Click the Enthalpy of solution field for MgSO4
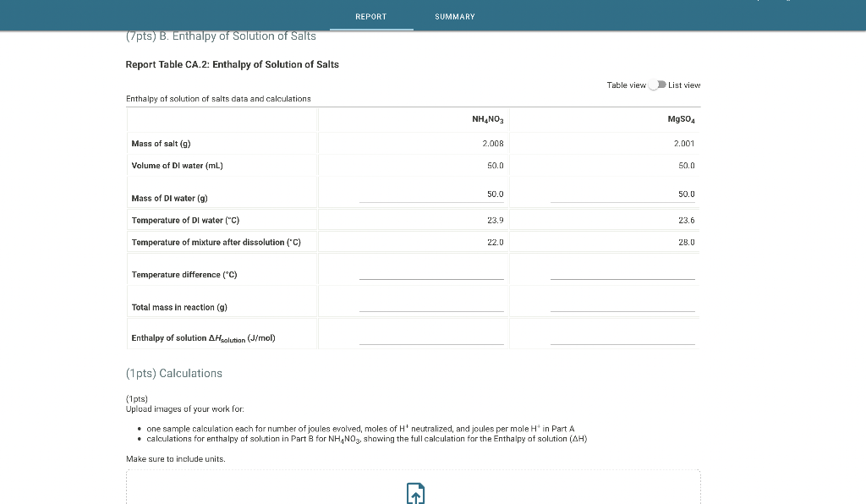 [x=622, y=339]
